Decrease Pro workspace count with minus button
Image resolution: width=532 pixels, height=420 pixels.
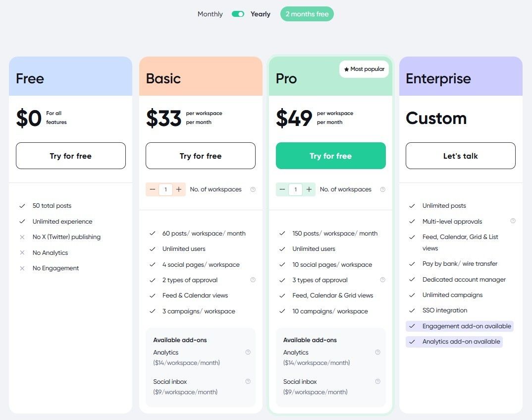pyautogui.click(x=282, y=189)
